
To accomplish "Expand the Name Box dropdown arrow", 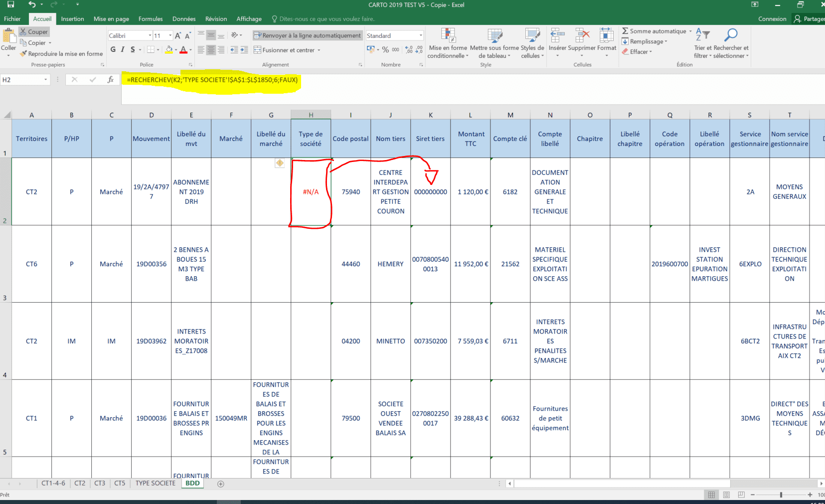I will [x=45, y=80].
